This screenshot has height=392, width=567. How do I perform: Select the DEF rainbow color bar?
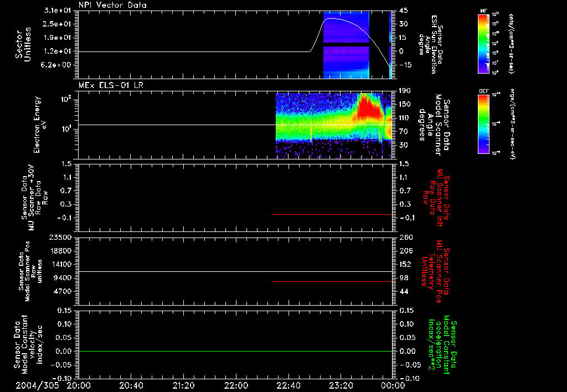[x=484, y=124]
